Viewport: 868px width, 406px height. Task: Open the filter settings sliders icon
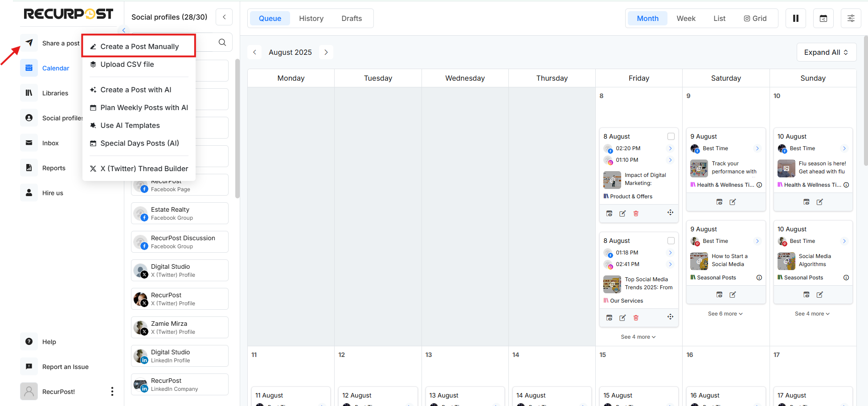851,18
